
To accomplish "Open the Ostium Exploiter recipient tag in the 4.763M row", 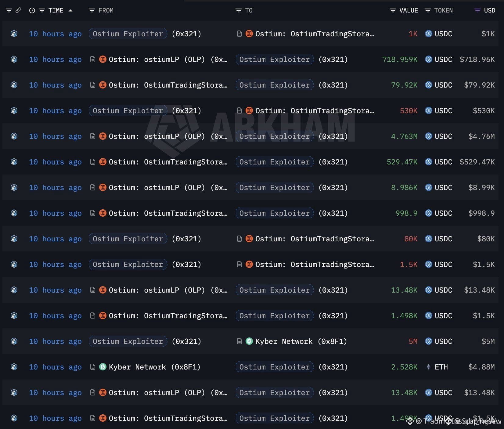I will tap(275, 136).
